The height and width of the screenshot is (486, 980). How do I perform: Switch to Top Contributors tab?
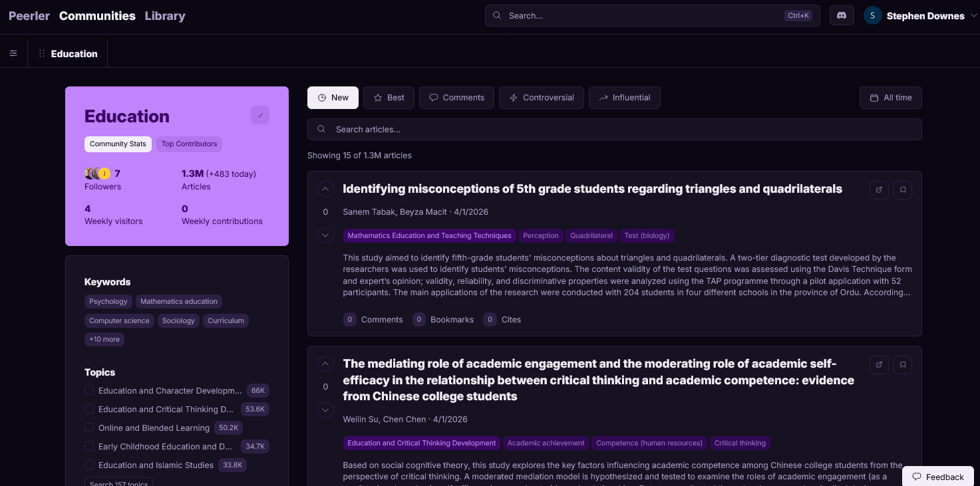click(x=189, y=144)
